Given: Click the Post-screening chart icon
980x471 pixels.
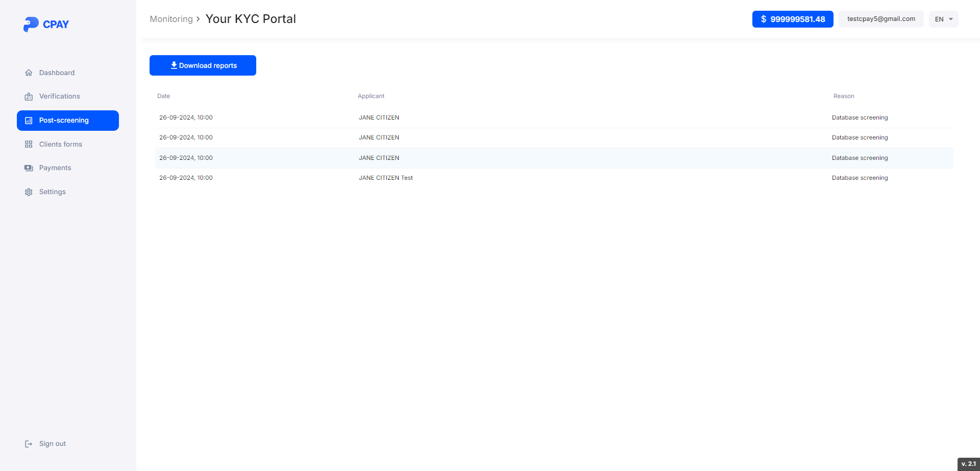Looking at the screenshot, I should pyautogui.click(x=29, y=121).
